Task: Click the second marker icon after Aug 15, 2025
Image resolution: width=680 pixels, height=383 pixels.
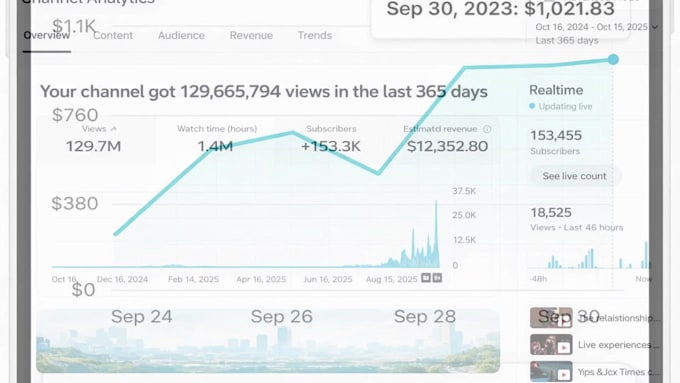Action: [x=437, y=278]
